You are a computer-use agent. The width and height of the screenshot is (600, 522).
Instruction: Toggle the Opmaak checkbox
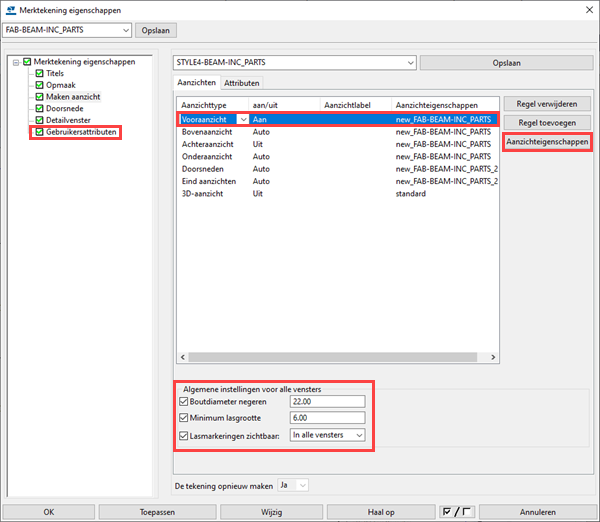coord(39,85)
